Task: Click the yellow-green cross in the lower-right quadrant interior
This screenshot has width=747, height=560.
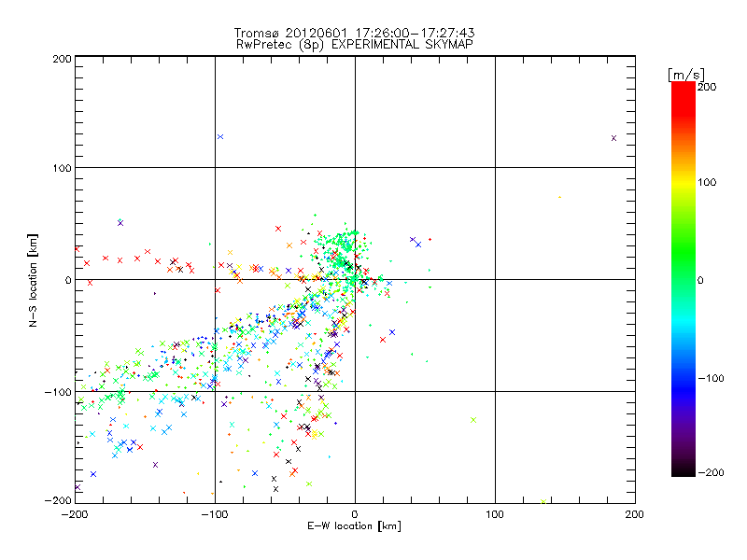Action: click(x=473, y=420)
